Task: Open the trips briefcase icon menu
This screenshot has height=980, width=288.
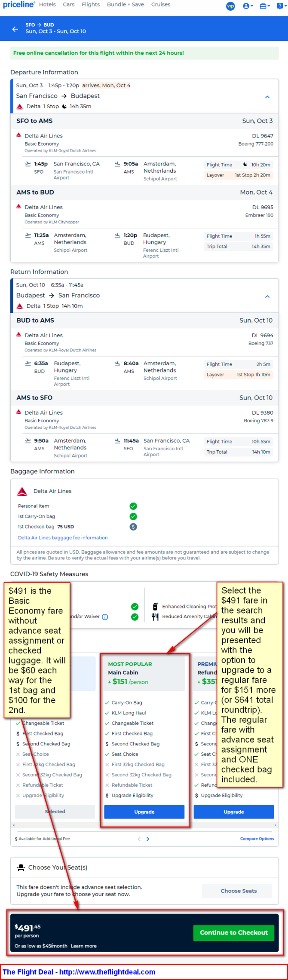Action: click(x=265, y=6)
